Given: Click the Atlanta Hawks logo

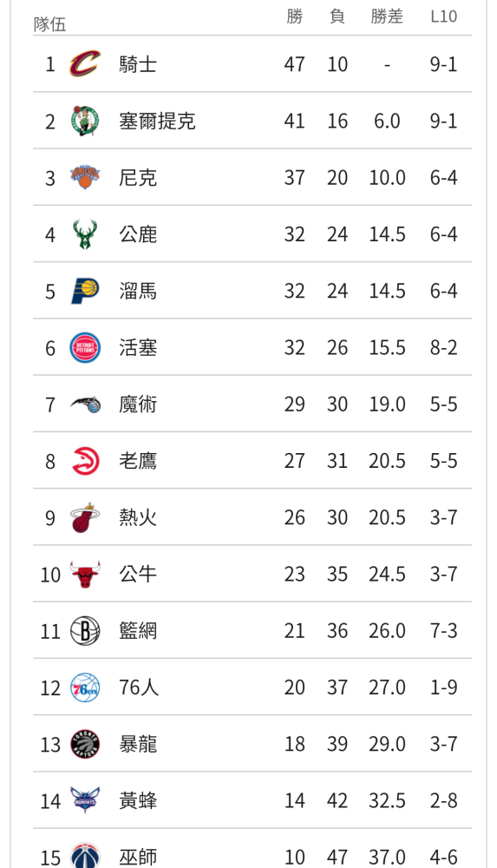Looking at the screenshot, I should pos(85,461).
